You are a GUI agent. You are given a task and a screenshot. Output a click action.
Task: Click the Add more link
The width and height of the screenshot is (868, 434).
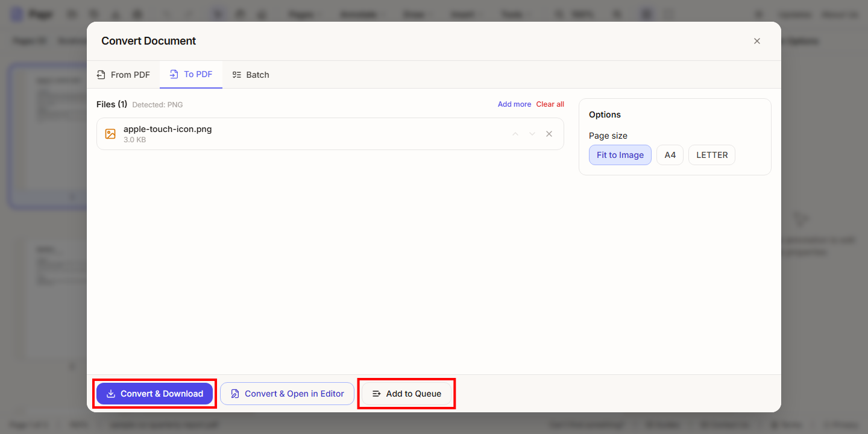coord(514,104)
